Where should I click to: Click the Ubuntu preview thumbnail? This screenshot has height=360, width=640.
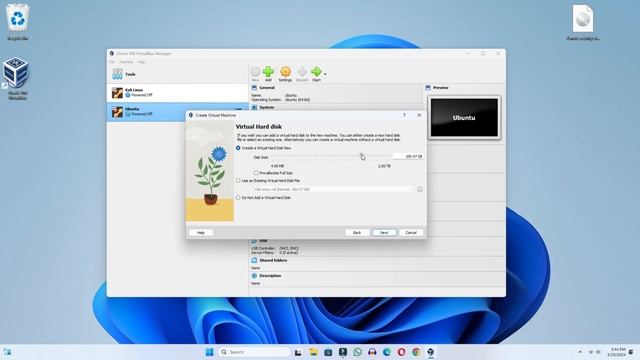pyautogui.click(x=464, y=118)
